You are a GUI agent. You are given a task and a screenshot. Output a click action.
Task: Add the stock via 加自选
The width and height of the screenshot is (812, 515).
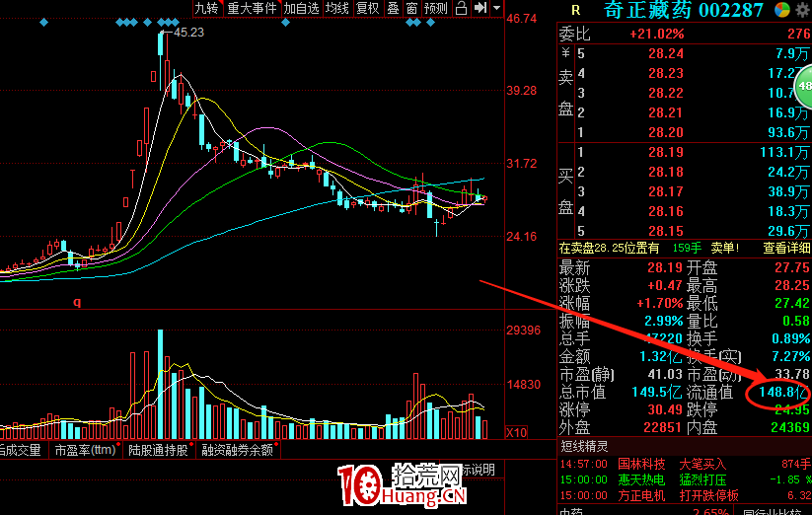point(301,8)
